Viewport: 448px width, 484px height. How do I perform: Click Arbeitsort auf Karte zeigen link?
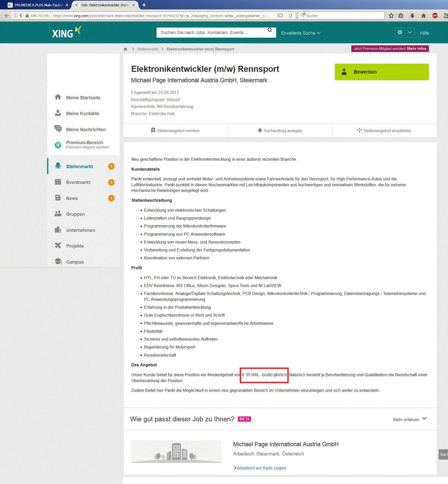260,468
